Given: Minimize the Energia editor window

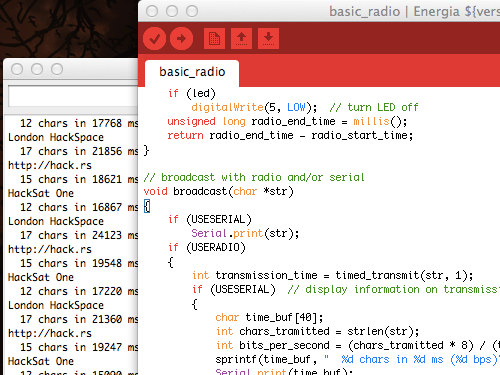Looking at the screenshot, I should click(x=172, y=11).
